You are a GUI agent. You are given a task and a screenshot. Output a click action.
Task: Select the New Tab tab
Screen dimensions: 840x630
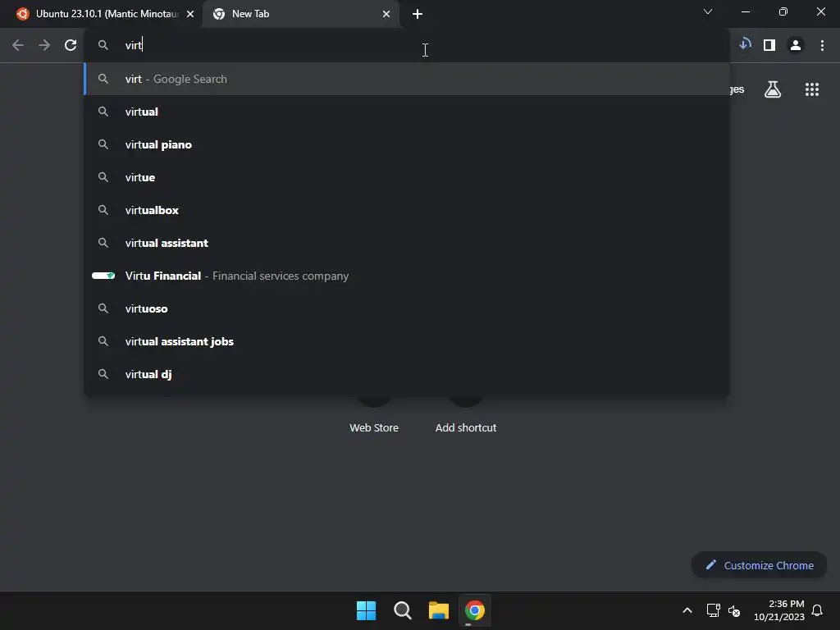tap(301, 14)
